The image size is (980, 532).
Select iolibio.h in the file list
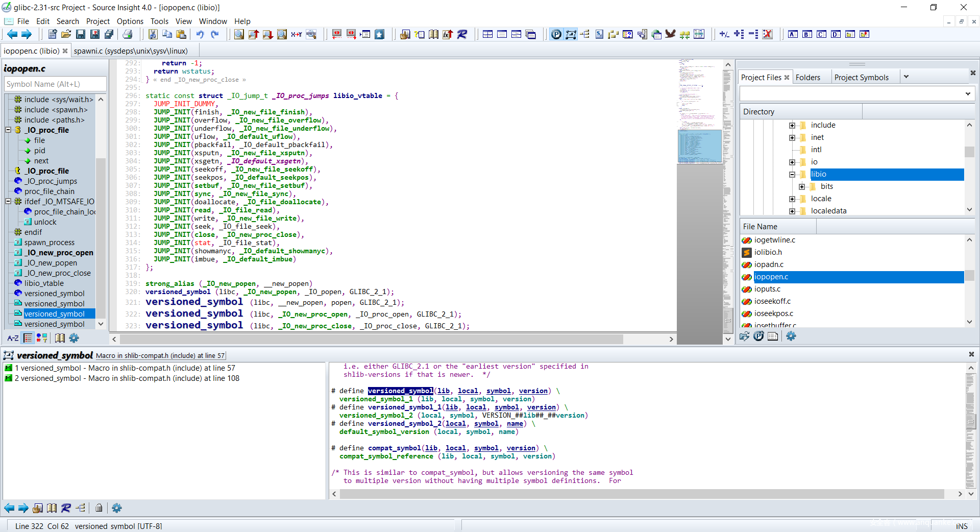[768, 252]
